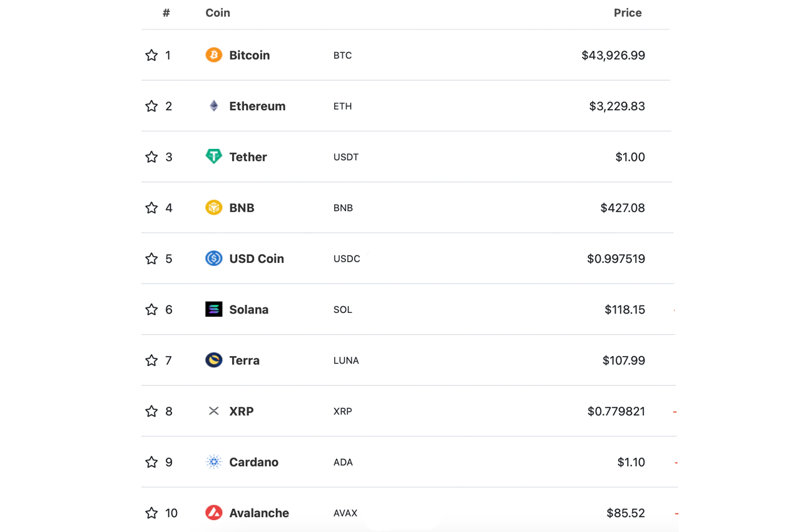Click the XRP coin logo
The width and height of the screenshot is (801, 532).
(213, 411)
